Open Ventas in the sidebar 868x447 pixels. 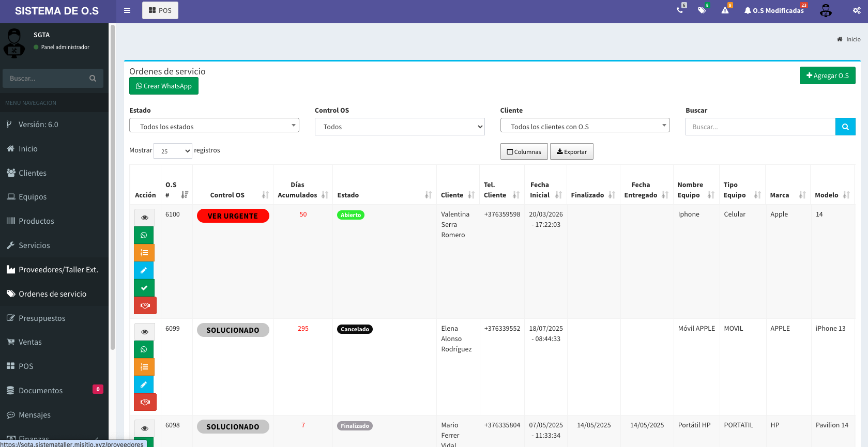54,342
